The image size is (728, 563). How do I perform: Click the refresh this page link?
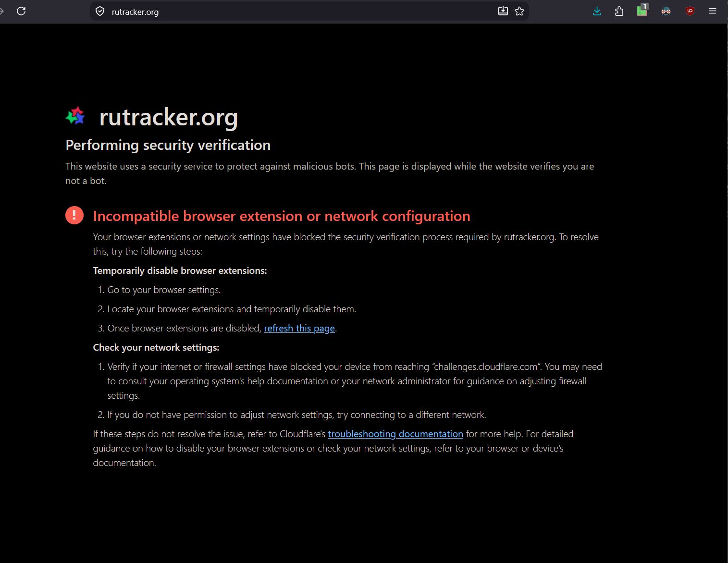[x=299, y=328]
